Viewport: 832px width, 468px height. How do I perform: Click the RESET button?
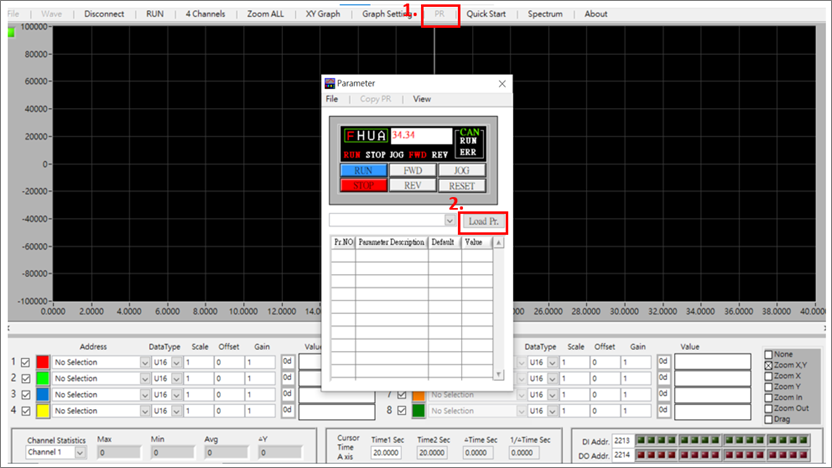coord(462,186)
